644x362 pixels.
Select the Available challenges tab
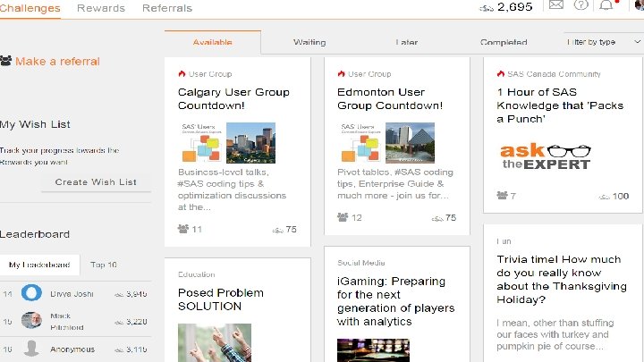click(x=212, y=42)
